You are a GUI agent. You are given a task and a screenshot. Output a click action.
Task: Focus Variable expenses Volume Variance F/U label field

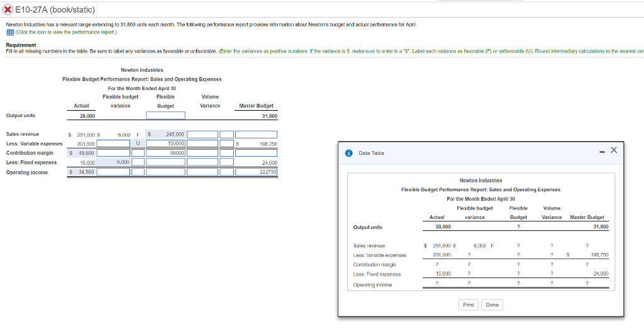tap(226, 143)
